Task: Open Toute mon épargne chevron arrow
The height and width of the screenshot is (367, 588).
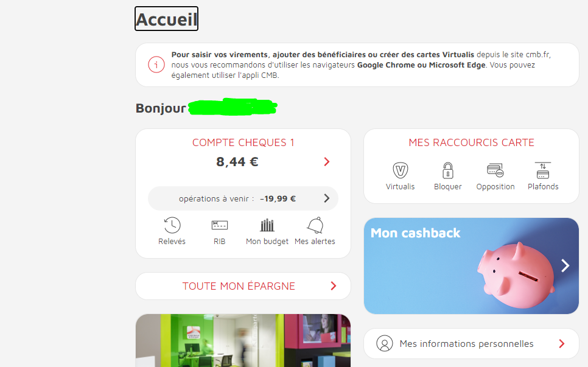Action: 334,286
